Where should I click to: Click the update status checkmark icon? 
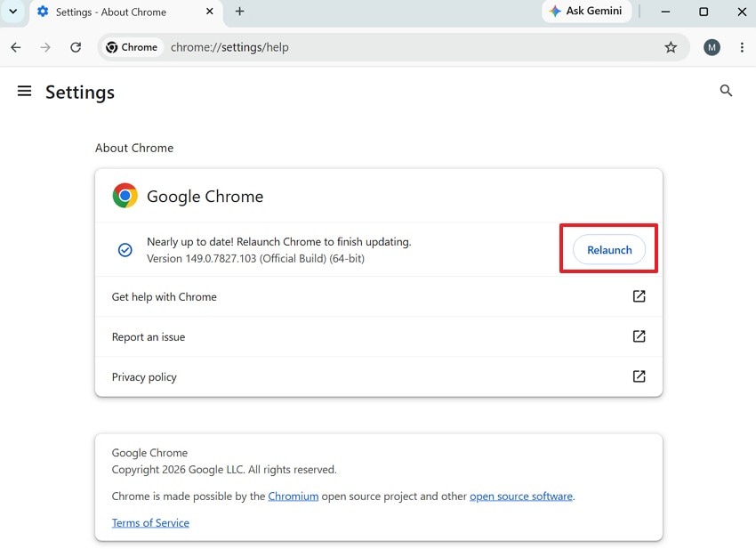coord(125,250)
